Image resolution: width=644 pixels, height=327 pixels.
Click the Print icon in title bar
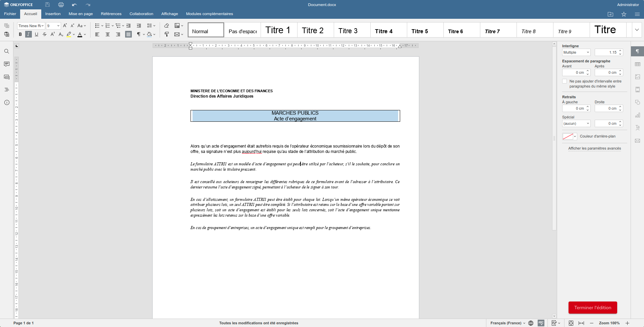pyautogui.click(x=61, y=5)
